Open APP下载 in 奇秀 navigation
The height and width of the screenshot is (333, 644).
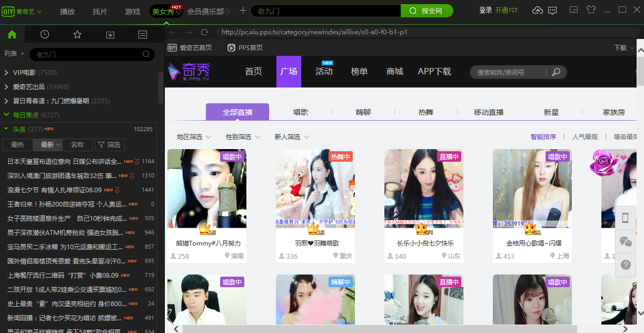[434, 72]
